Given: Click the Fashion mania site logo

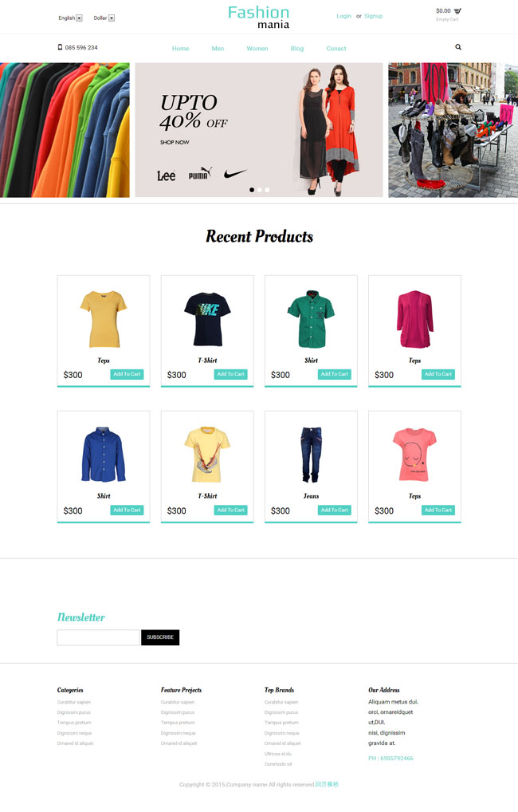Looking at the screenshot, I should [259, 17].
